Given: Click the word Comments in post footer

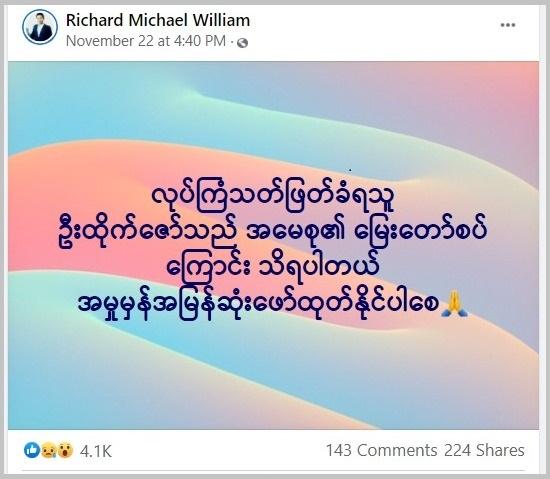Looking at the screenshot, I should (x=397, y=450).
